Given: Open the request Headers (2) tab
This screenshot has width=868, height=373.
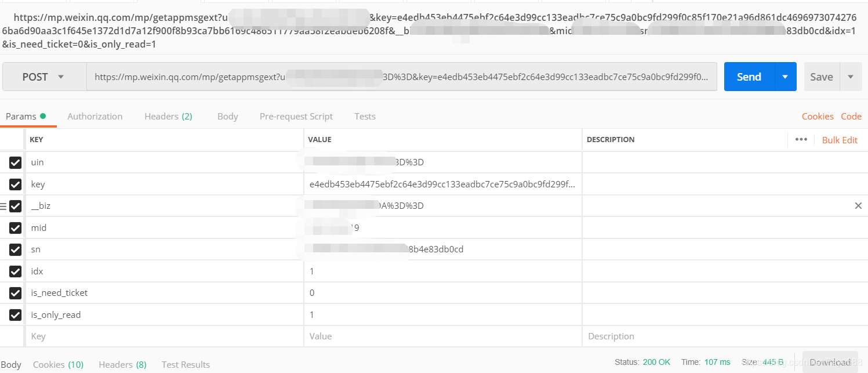Looking at the screenshot, I should [x=168, y=116].
